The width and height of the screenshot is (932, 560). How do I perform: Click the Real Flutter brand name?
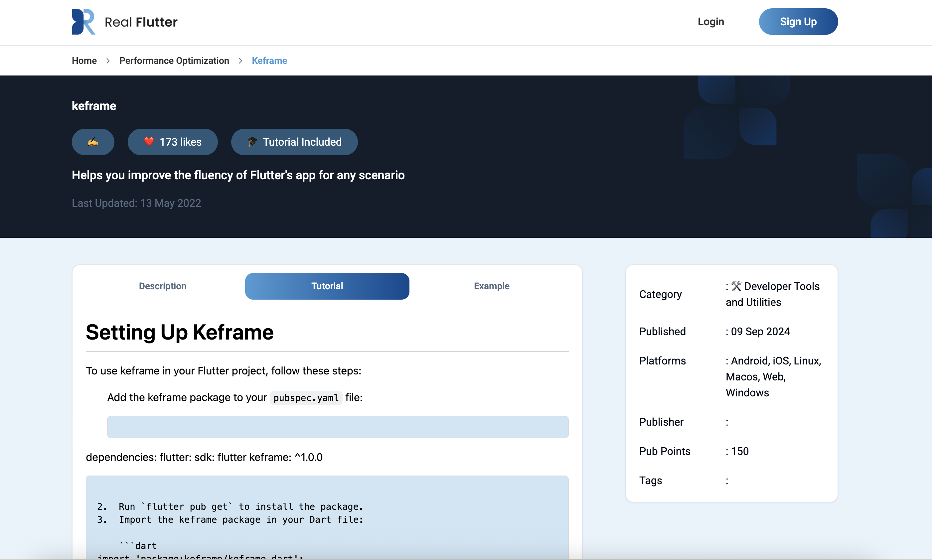pos(141,22)
